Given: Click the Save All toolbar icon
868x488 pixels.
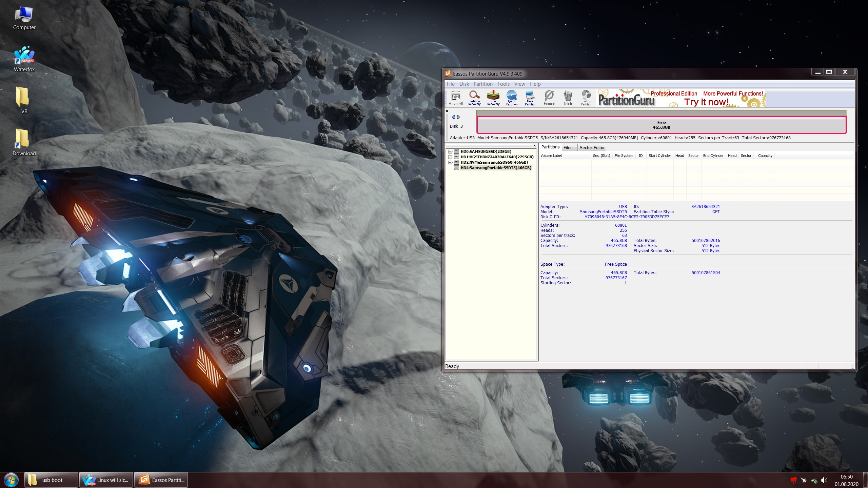Looking at the screenshot, I should tap(456, 98).
